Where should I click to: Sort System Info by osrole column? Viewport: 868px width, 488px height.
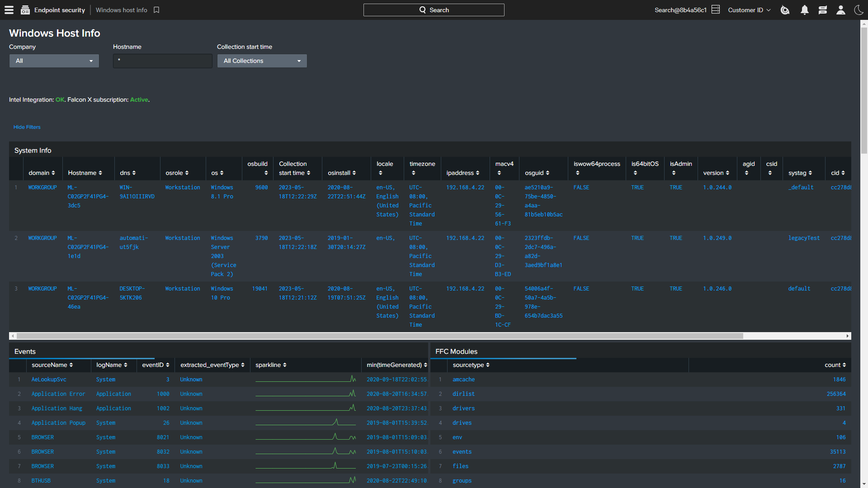pos(177,173)
